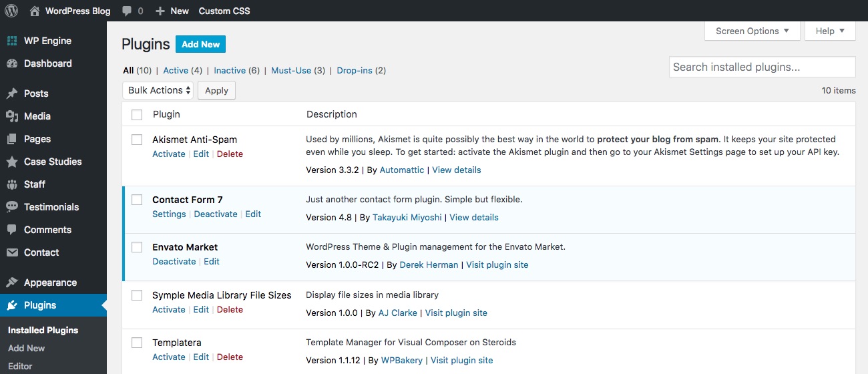Visit plugin site for Templatera

coord(462,360)
